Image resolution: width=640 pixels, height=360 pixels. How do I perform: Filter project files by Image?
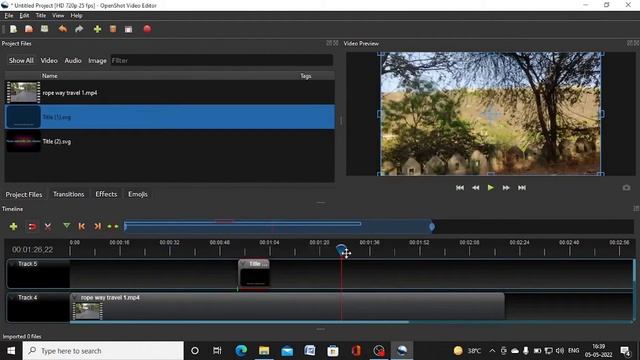coord(97,60)
